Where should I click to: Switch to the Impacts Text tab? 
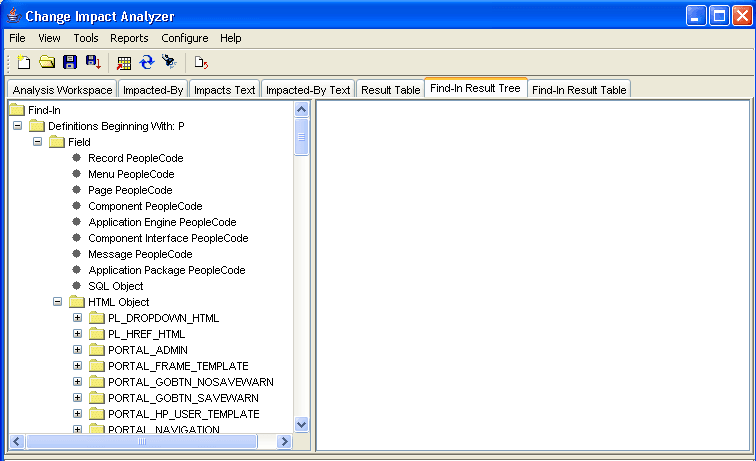pos(224,90)
